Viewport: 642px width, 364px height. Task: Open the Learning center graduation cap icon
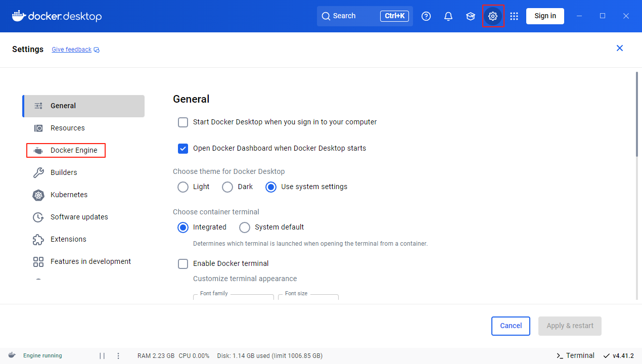(x=471, y=16)
